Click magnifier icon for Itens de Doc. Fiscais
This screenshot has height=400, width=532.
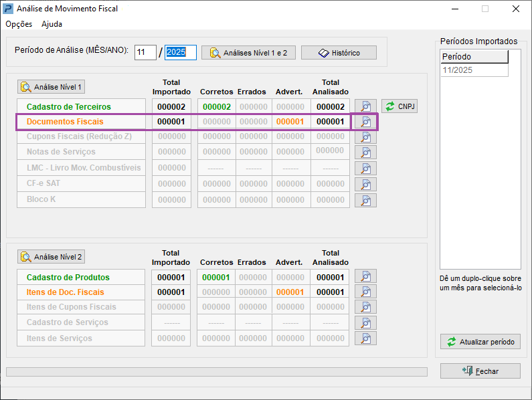(365, 292)
